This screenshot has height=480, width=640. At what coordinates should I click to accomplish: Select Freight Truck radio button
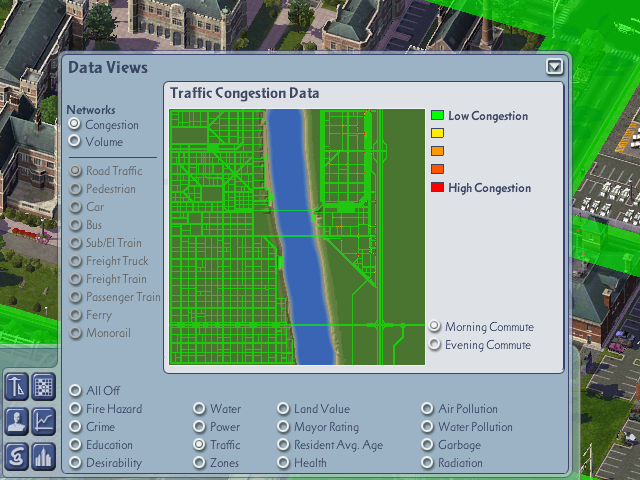point(75,261)
